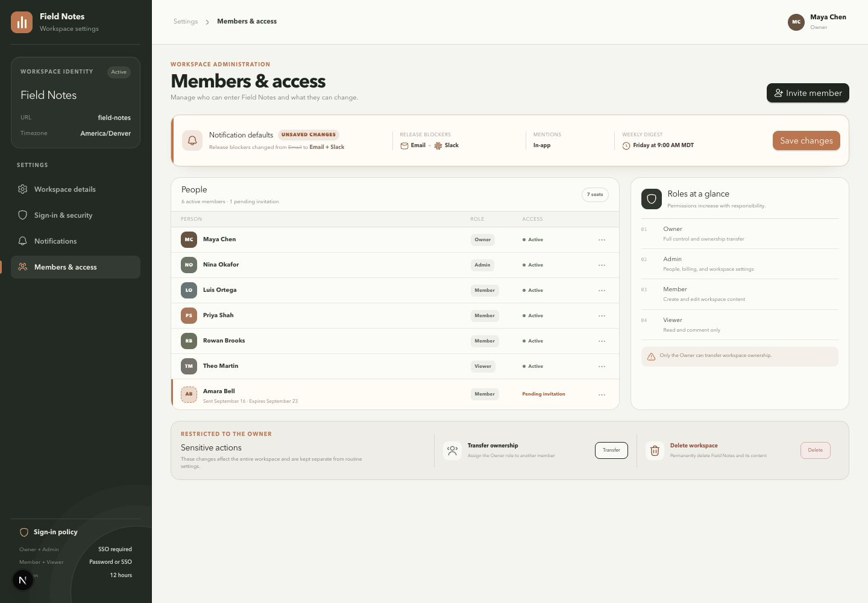
Task: Open the more options menu for Priya Shah
Action: (602, 316)
